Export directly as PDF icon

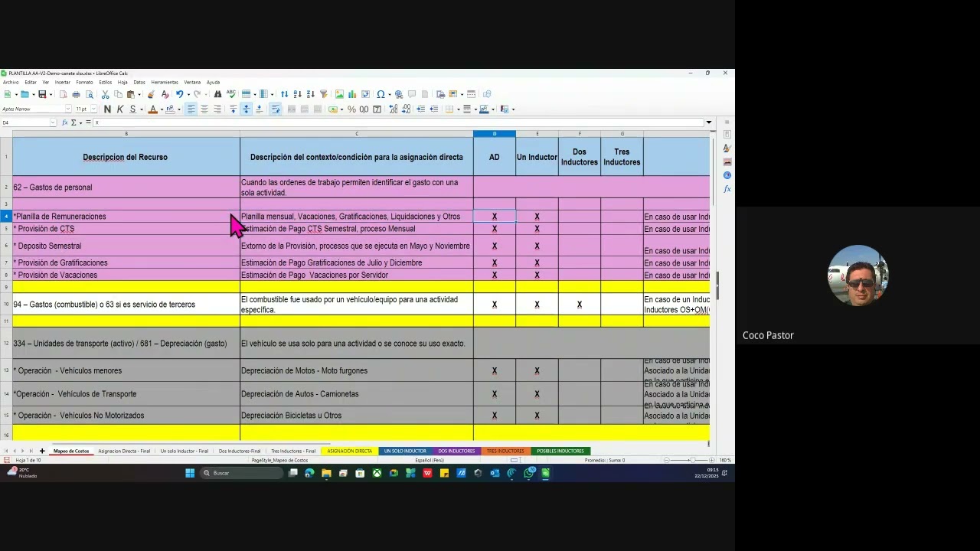63,94
